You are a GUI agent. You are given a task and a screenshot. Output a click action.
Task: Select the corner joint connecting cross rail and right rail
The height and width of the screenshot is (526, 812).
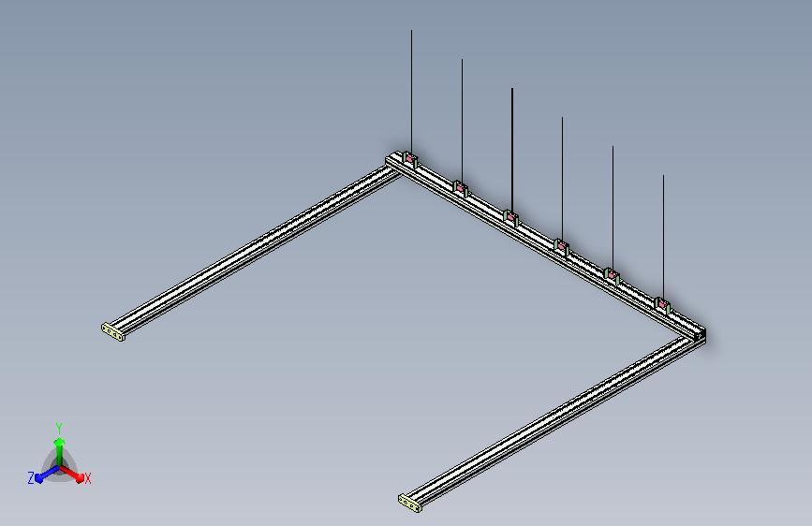coord(697,334)
